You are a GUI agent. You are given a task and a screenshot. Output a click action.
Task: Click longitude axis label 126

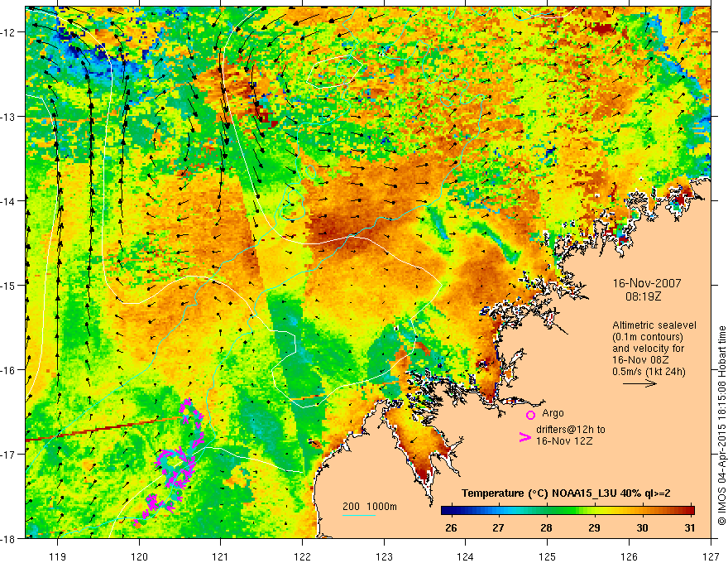[629, 556]
